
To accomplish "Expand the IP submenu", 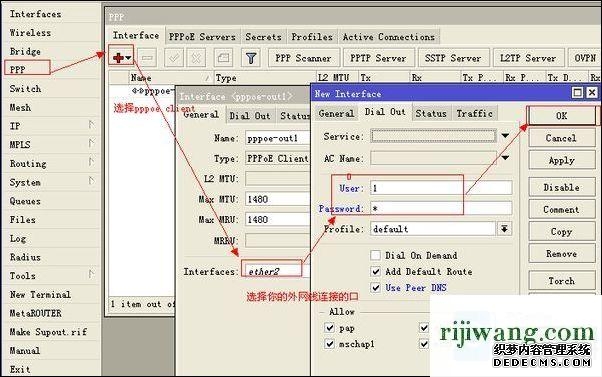I will pyautogui.click(x=91, y=125).
